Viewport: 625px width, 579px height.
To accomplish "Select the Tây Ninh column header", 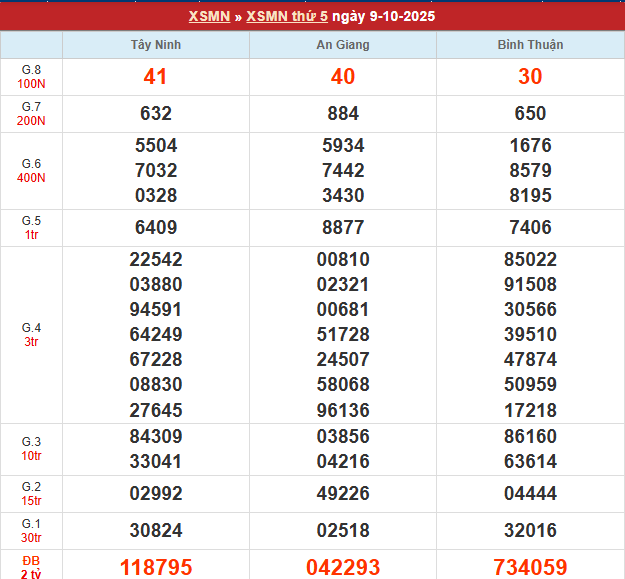I will (156, 45).
